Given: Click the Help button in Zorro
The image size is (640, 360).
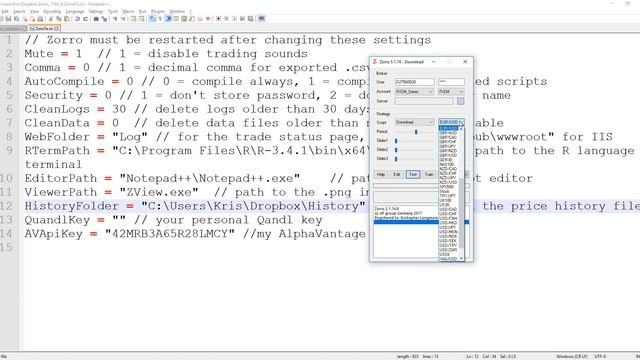Looking at the screenshot, I should pyautogui.click(x=380, y=174).
